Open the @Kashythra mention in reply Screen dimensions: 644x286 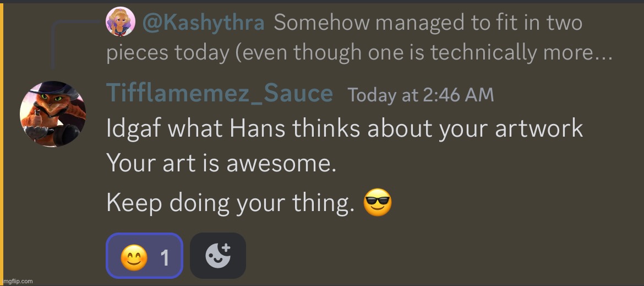(x=203, y=23)
